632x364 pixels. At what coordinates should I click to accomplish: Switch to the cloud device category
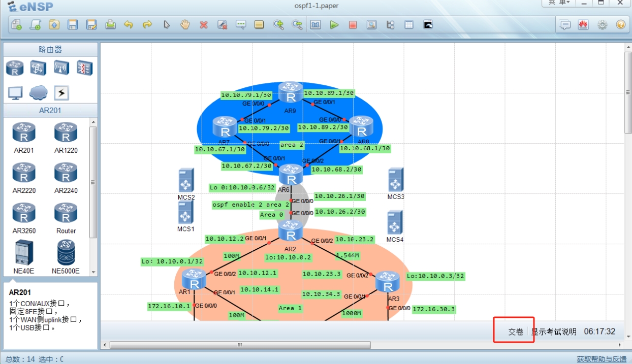[x=38, y=92]
